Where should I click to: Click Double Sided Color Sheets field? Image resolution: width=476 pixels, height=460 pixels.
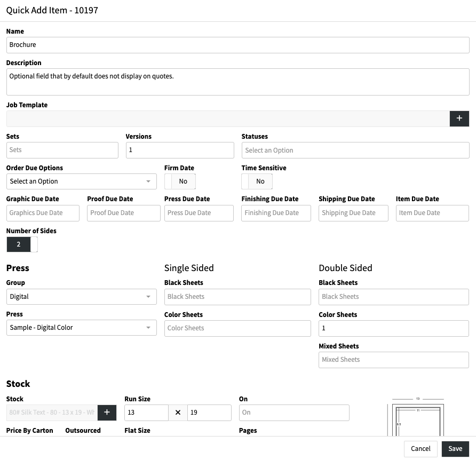(394, 328)
